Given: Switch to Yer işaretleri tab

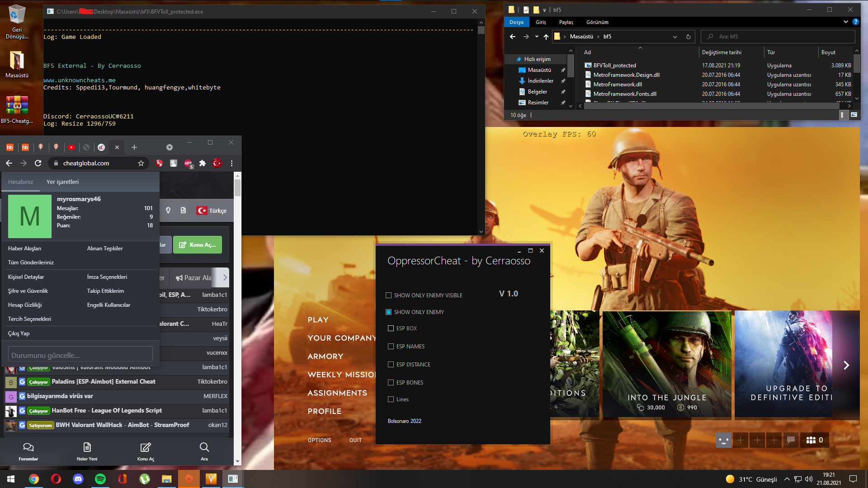Looking at the screenshot, I should point(62,182).
